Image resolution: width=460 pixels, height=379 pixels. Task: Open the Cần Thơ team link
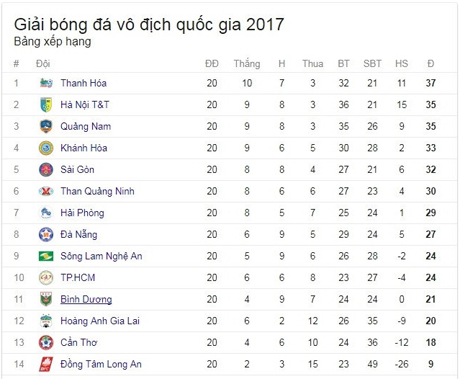(79, 342)
